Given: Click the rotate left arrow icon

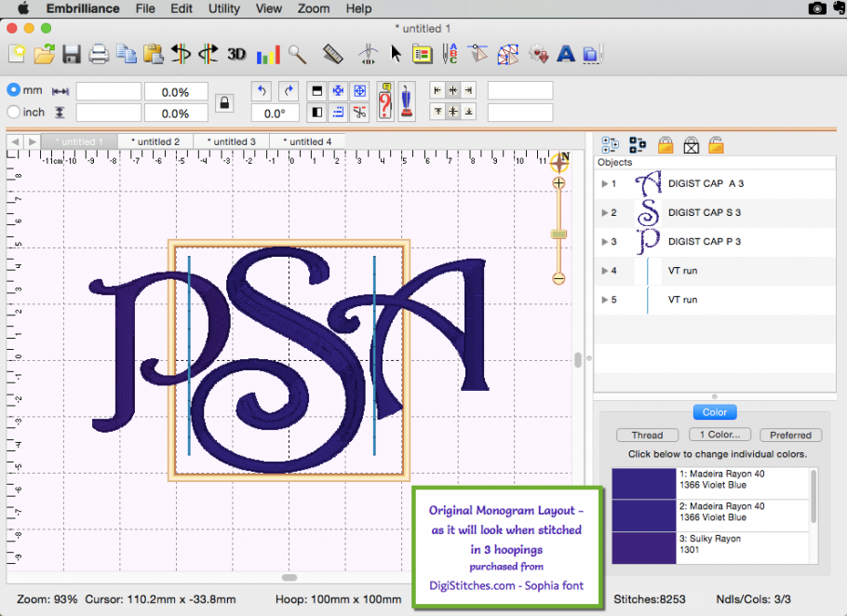Looking at the screenshot, I should click(262, 90).
